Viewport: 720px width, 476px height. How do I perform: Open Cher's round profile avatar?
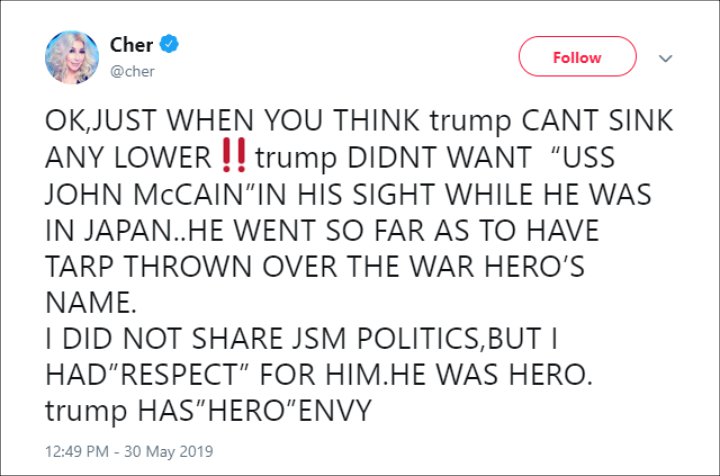72,57
